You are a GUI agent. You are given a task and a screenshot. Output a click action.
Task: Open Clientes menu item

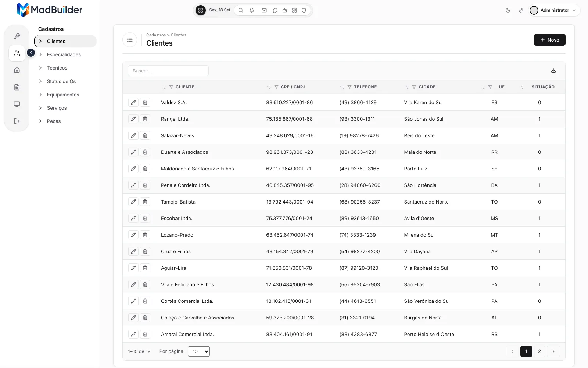coord(65,41)
